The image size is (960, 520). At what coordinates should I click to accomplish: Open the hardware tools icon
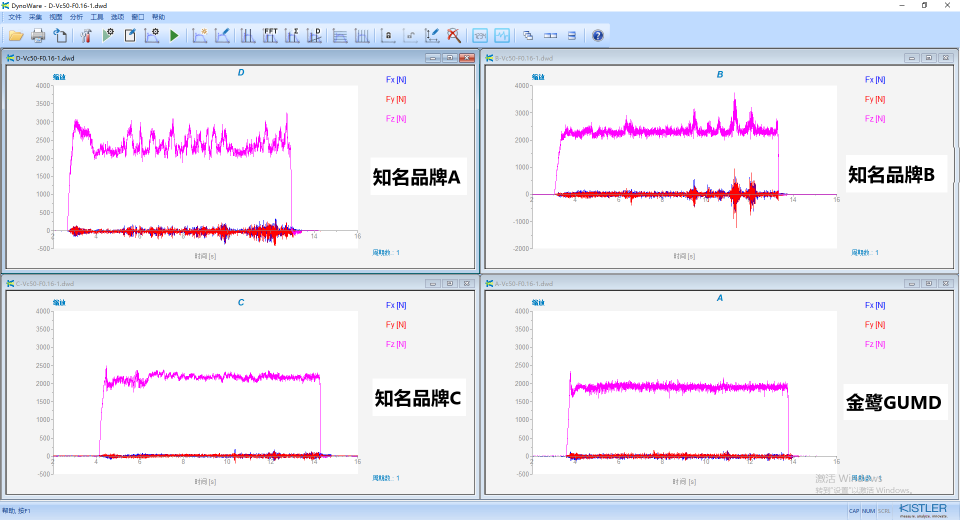(86, 36)
